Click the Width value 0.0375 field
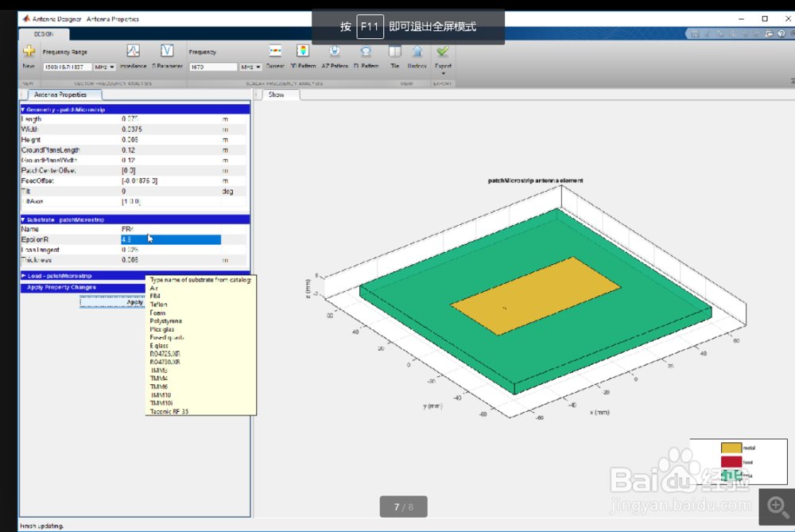795x532 pixels. [x=170, y=130]
